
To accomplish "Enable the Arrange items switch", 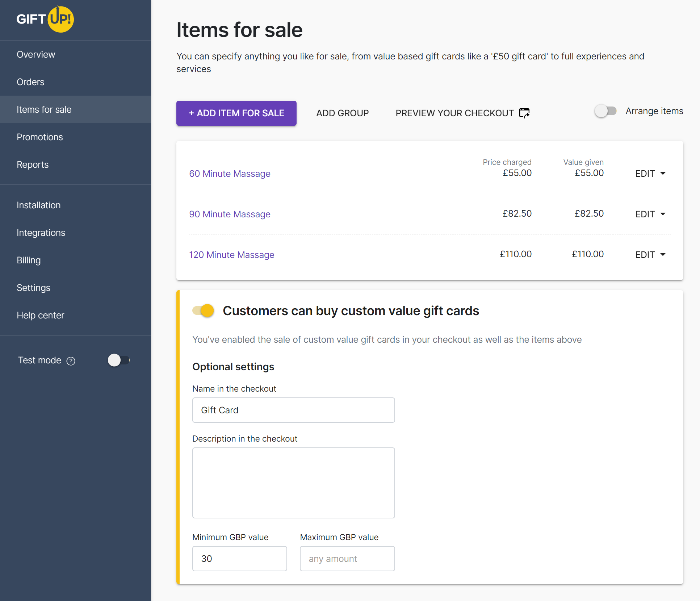I will tap(605, 111).
